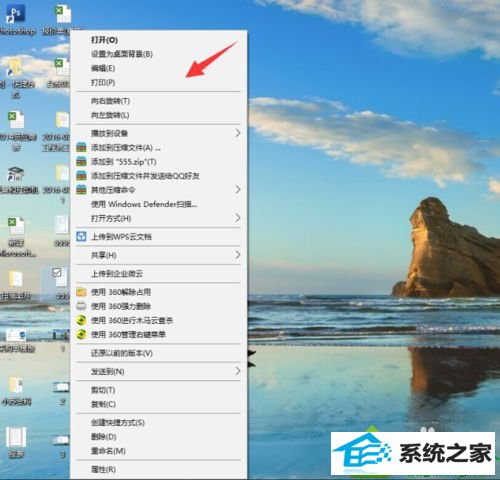Toggle the selection checkbox on the highlighted desktop file
The image size is (500, 480).
57,273
